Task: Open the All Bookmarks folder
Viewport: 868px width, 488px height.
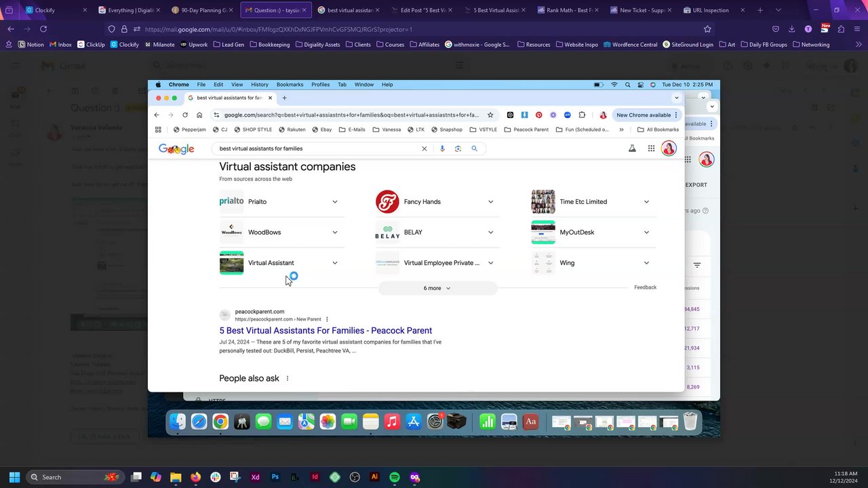Action: pyautogui.click(x=658, y=129)
